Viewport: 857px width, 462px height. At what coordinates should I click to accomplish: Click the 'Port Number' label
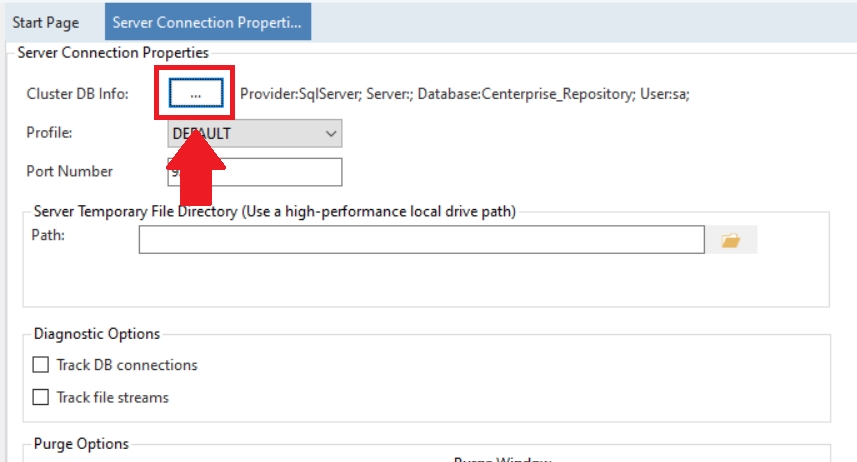(x=69, y=171)
